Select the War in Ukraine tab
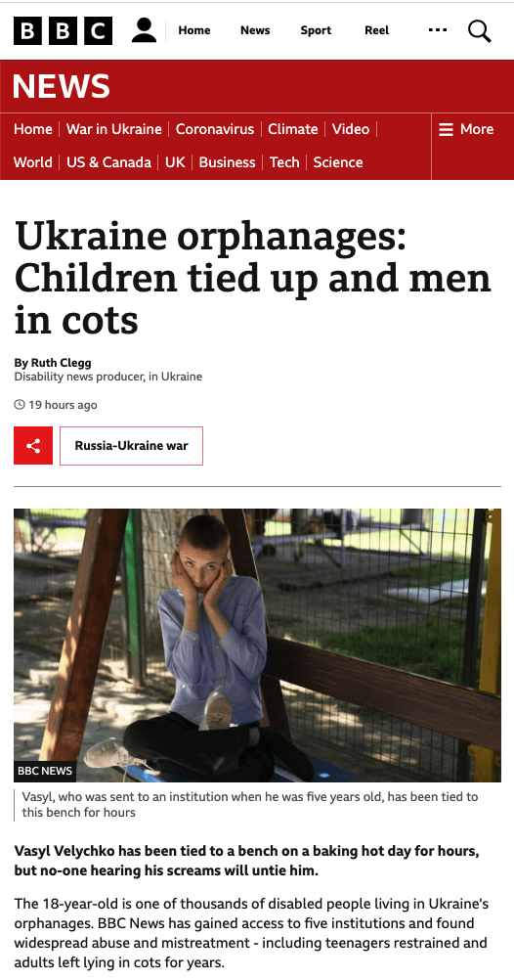Viewport: 514px width, 980px height. tap(113, 129)
